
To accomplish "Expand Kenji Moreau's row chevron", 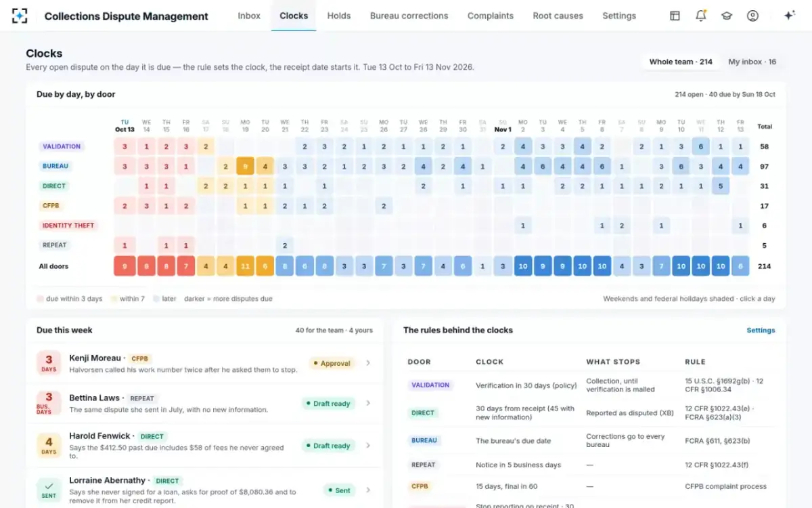I will [x=368, y=363].
